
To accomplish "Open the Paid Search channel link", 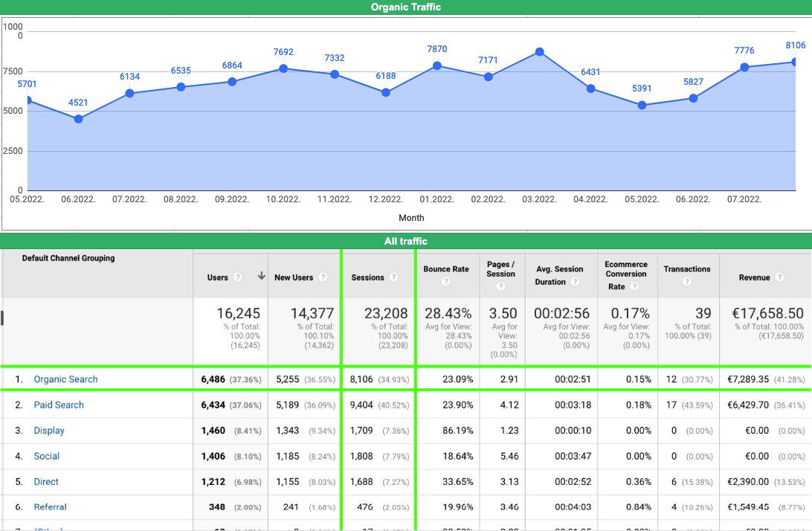I will [59, 405].
